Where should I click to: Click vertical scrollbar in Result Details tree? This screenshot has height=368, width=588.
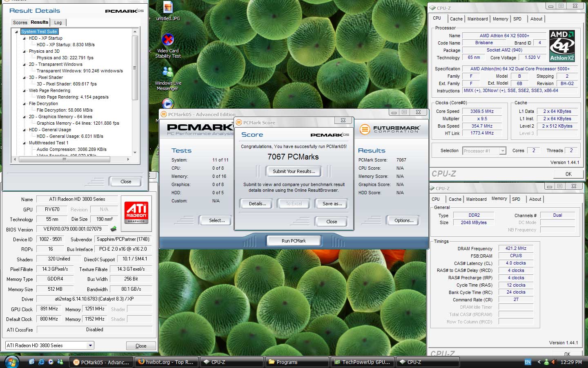[x=135, y=68]
